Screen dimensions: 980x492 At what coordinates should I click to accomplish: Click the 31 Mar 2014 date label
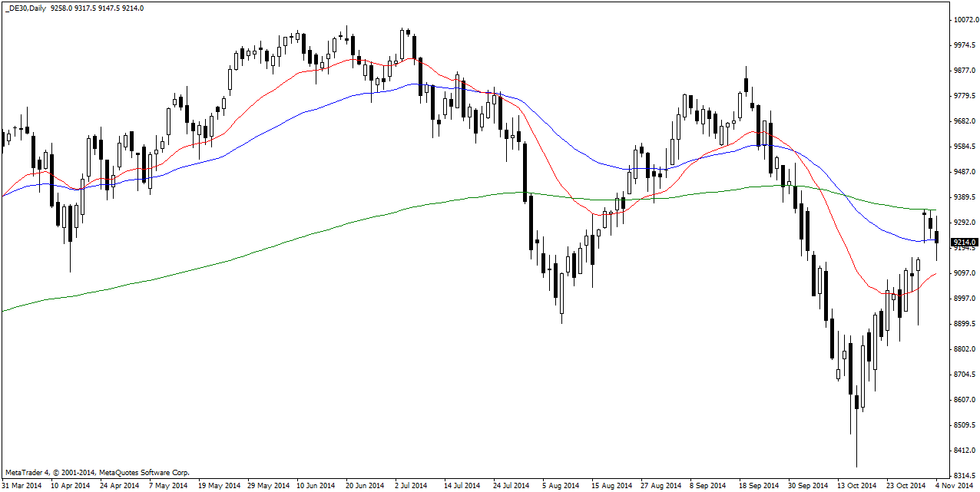[22, 485]
